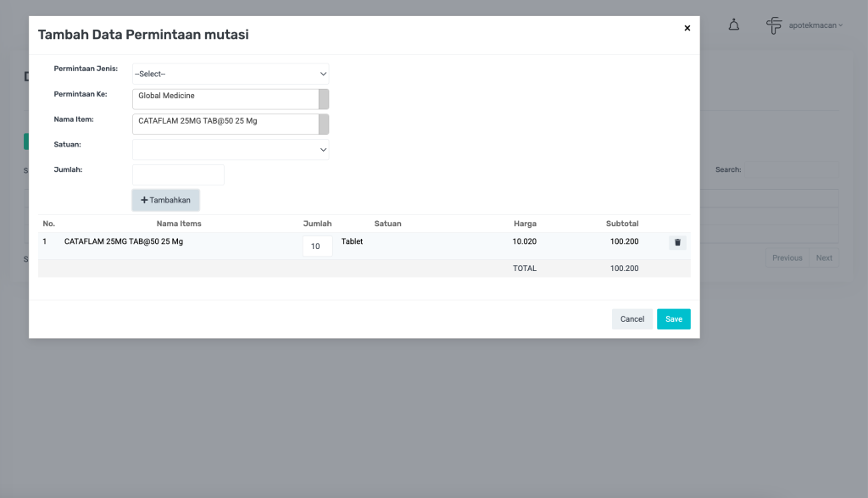Expand the Satuan dropdown
Image resolution: width=868 pixels, height=498 pixels.
231,150
